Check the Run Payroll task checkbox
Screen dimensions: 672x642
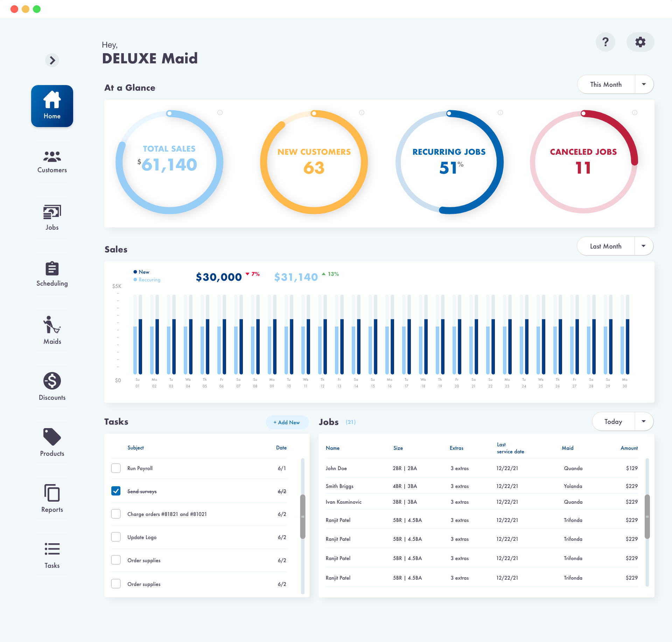click(x=116, y=468)
